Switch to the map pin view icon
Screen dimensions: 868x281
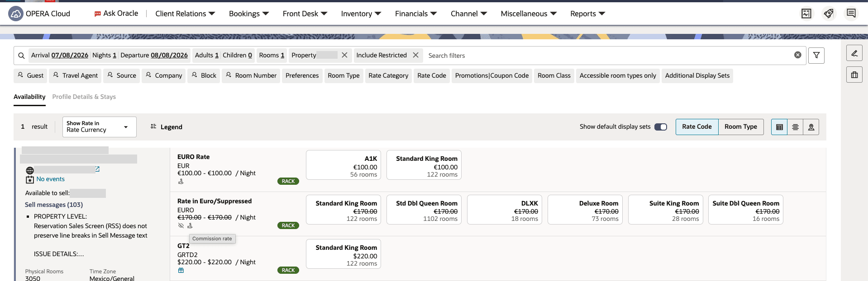coord(811,127)
